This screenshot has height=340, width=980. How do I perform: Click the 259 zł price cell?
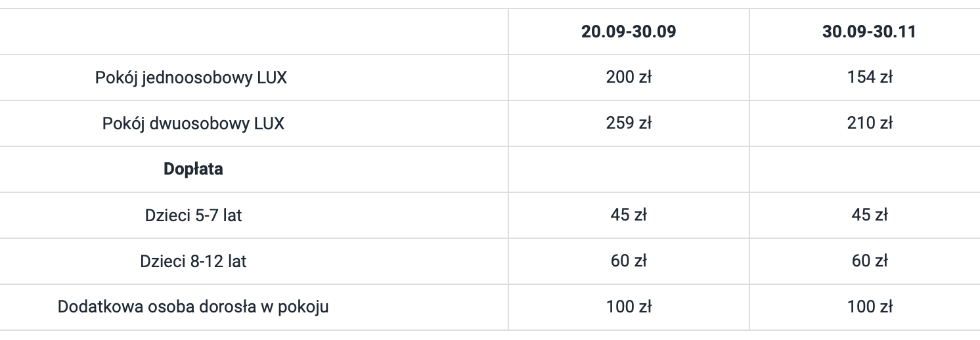point(629,123)
